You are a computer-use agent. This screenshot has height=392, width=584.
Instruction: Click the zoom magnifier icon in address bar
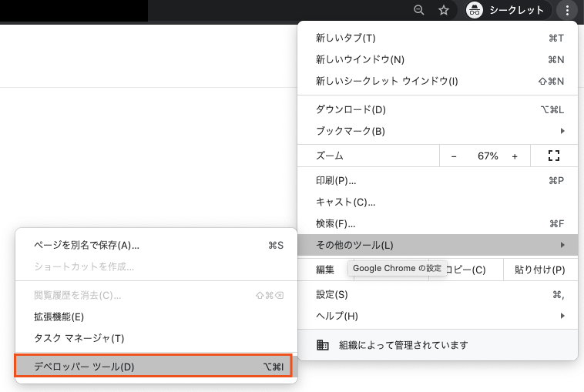[419, 10]
